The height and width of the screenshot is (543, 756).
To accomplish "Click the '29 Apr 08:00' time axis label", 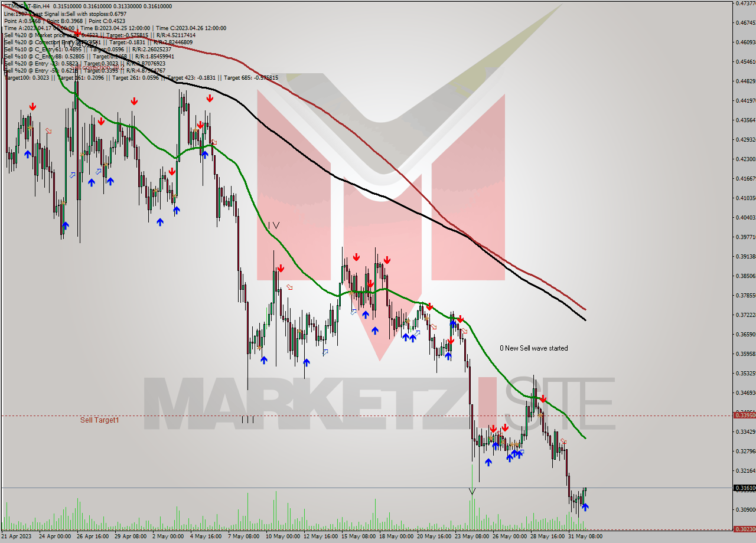I will click(x=131, y=537).
